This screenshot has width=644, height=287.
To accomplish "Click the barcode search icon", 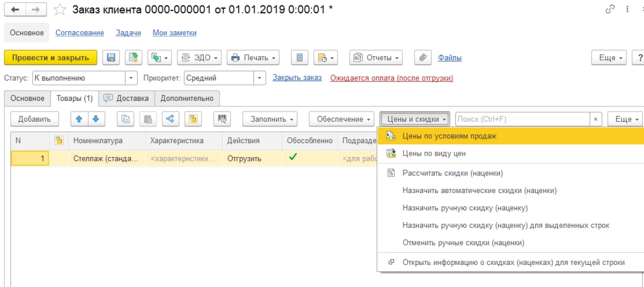I will coord(221,119).
